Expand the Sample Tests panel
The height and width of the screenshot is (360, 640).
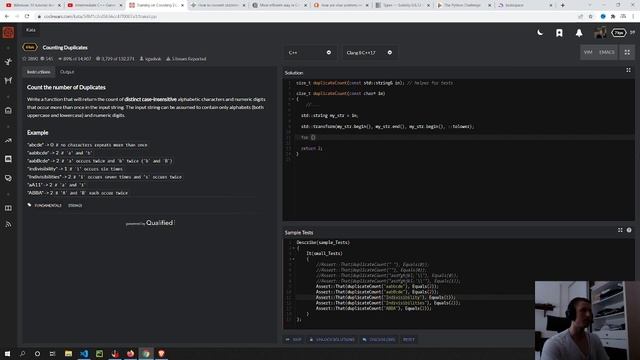coord(620,230)
